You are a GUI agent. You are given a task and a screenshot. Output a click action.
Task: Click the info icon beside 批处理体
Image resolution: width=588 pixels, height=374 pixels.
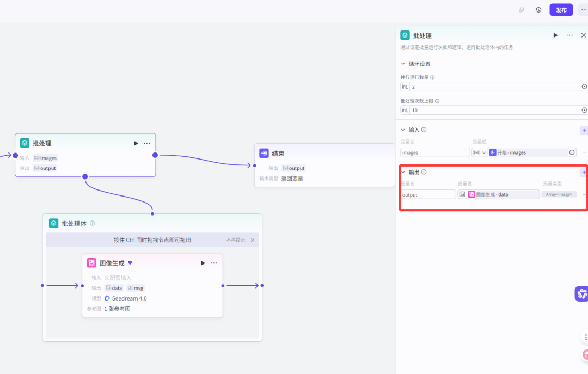pos(93,223)
